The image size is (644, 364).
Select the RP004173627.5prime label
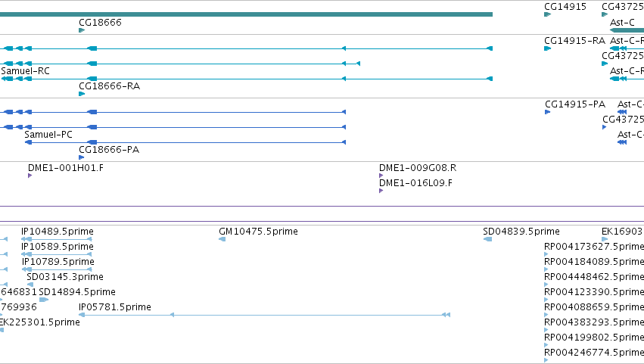(x=594, y=247)
